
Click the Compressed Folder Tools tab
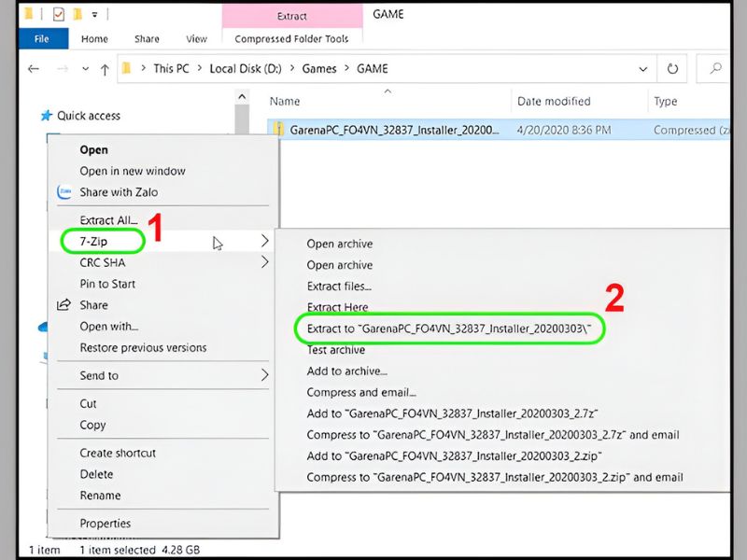(291, 39)
